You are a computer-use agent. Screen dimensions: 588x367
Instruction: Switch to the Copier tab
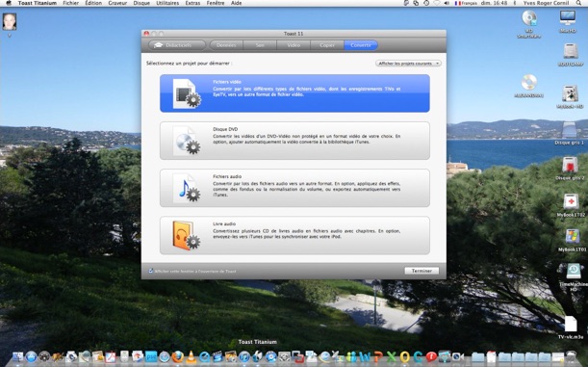[327, 45]
